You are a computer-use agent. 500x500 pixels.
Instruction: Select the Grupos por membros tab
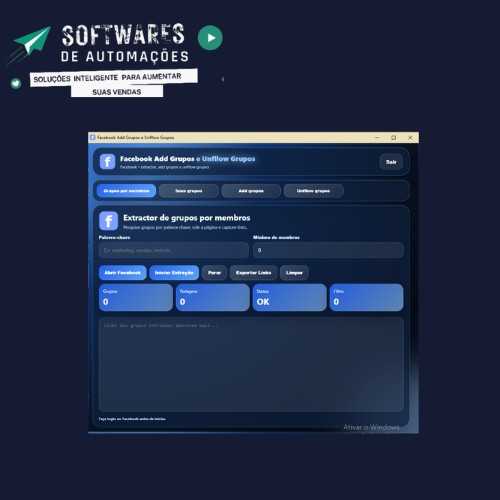(126, 191)
